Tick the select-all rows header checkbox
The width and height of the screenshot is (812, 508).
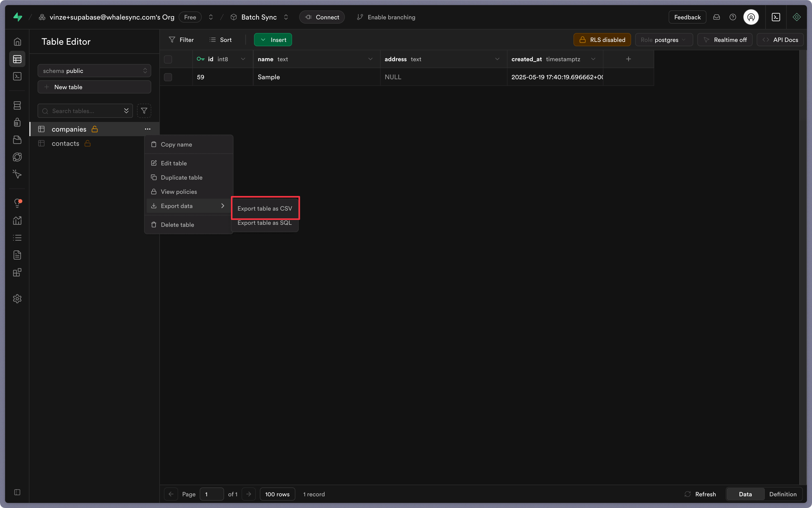(x=168, y=59)
